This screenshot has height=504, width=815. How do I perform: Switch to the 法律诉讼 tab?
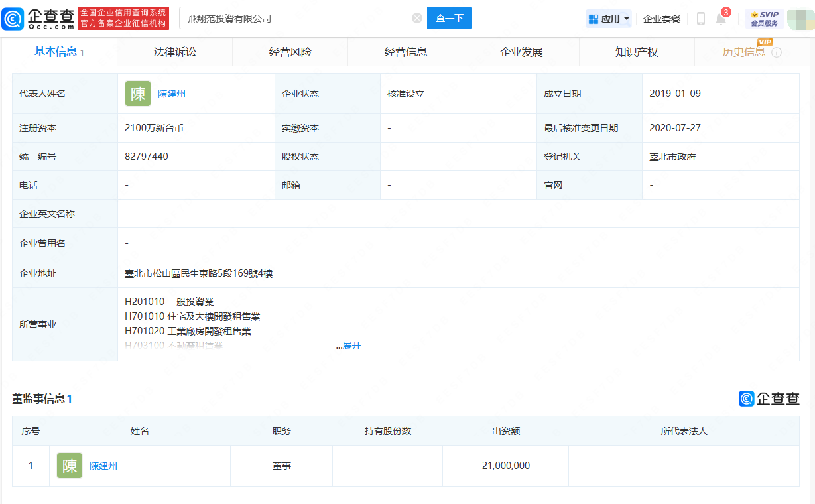tap(175, 52)
